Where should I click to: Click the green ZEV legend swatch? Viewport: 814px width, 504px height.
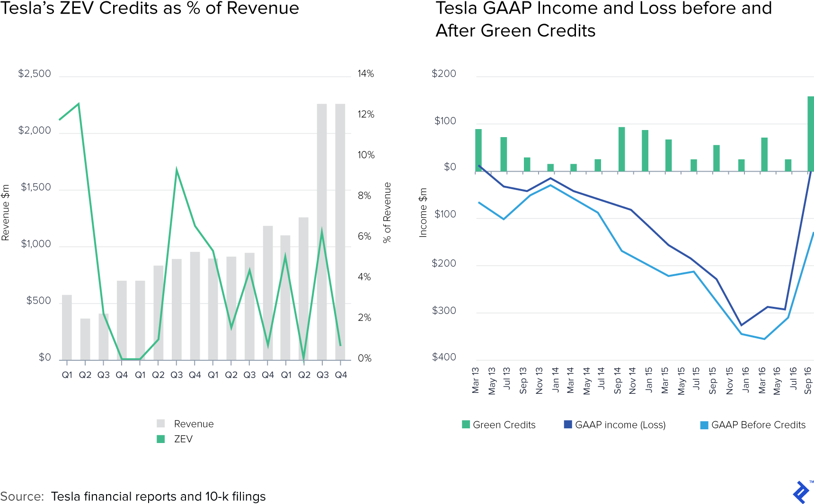tap(161, 439)
